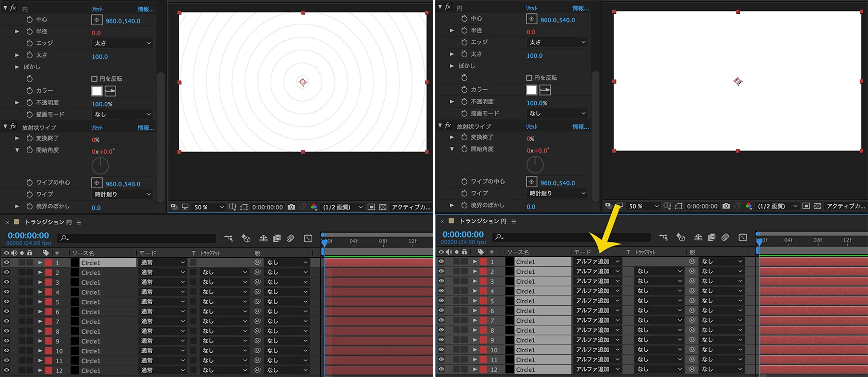Click 情報... for 円 effect, left window
868x377 pixels.
(145, 9)
